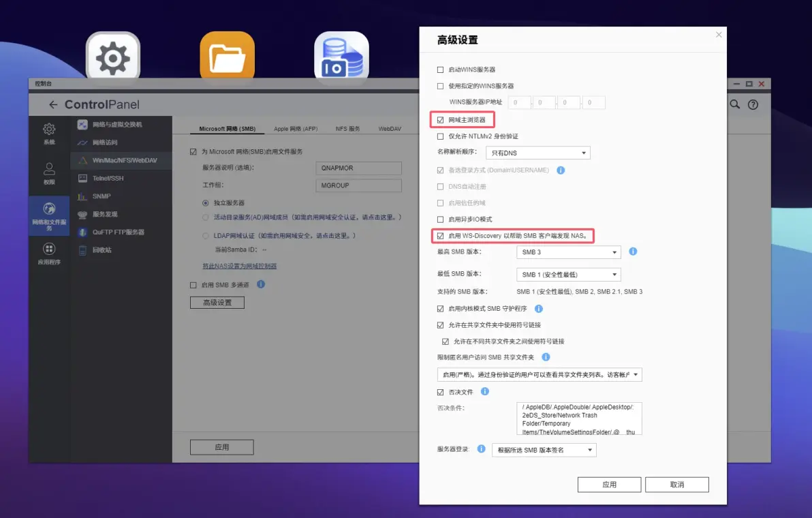Screen dimensions: 812x518
Task: Click 取消 button in 高级设置 dialog
Action: click(x=677, y=485)
